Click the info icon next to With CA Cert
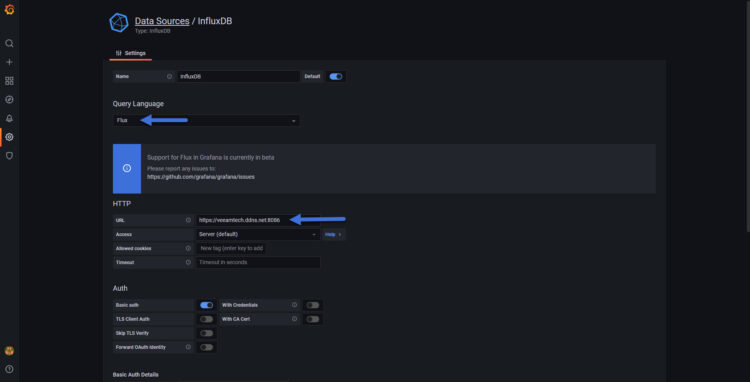 click(294, 319)
